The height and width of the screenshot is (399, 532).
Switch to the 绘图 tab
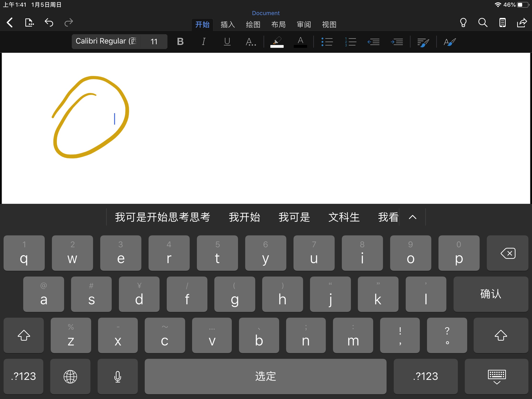click(x=253, y=25)
